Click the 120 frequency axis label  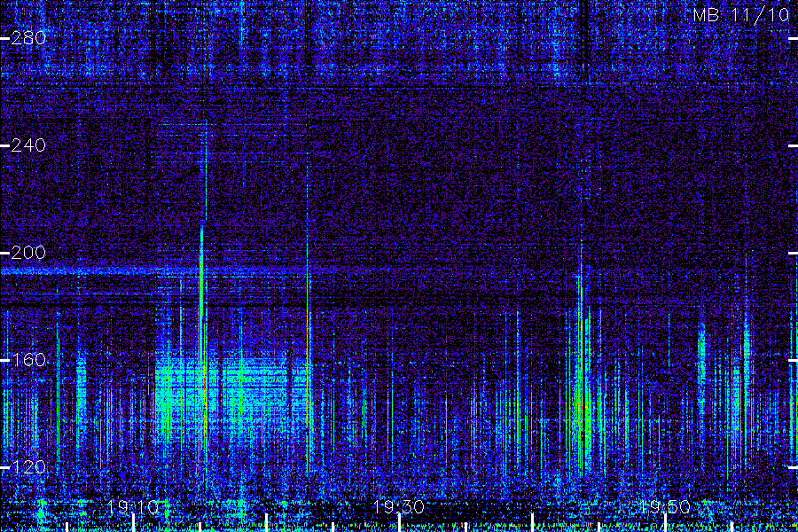(28, 467)
